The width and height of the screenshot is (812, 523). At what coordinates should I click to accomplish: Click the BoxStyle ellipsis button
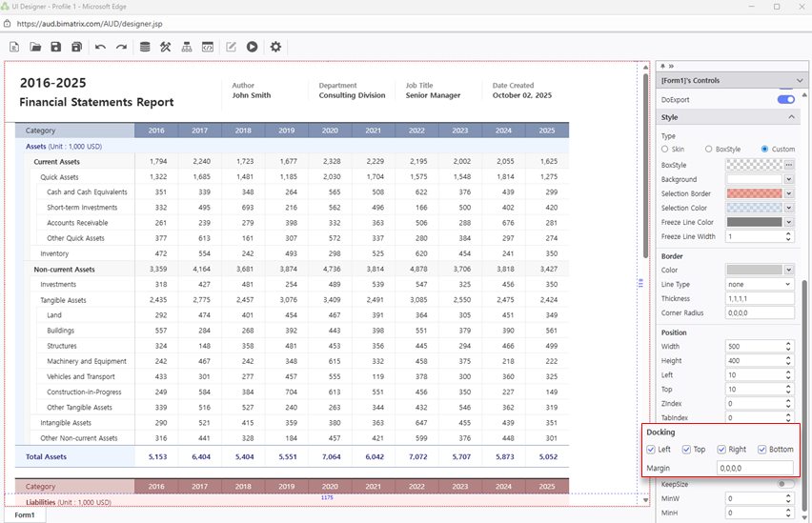(x=788, y=166)
